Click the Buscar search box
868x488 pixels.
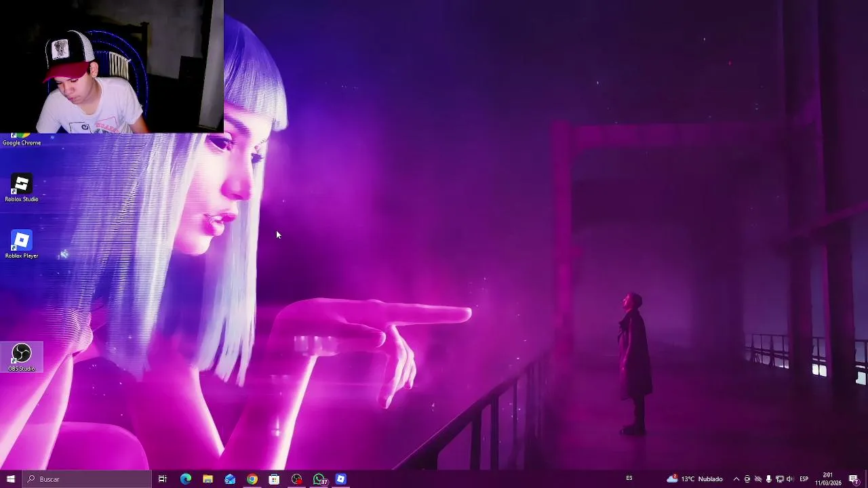[86, 479]
